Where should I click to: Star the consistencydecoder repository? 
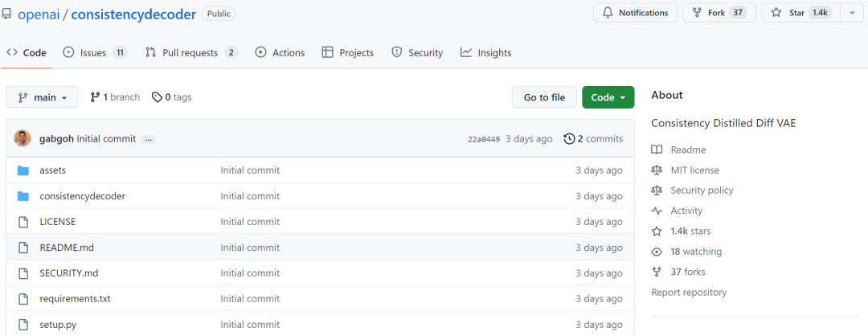click(800, 13)
